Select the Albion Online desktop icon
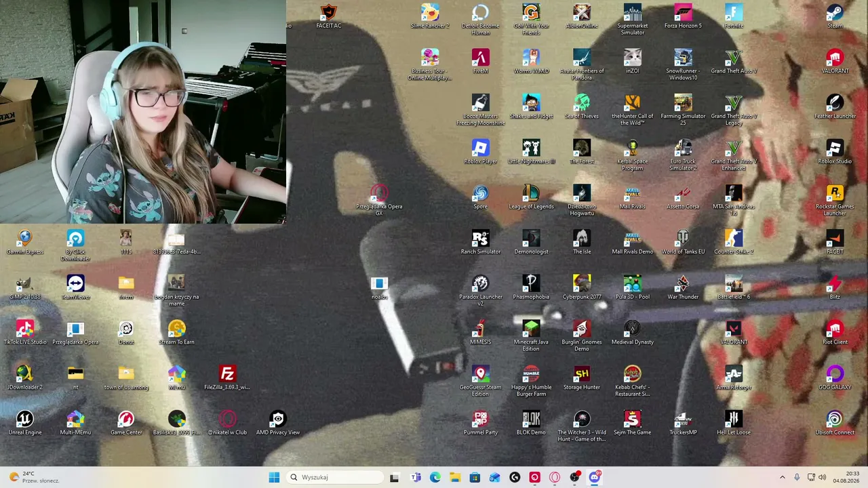Screen dimensions: 868x488 click(582, 17)
